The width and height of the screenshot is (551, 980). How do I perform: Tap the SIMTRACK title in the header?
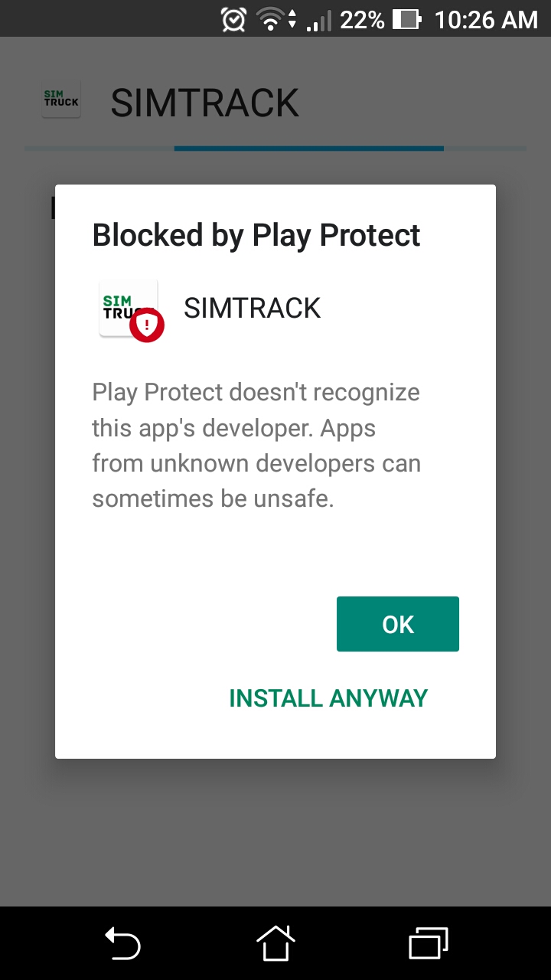204,103
